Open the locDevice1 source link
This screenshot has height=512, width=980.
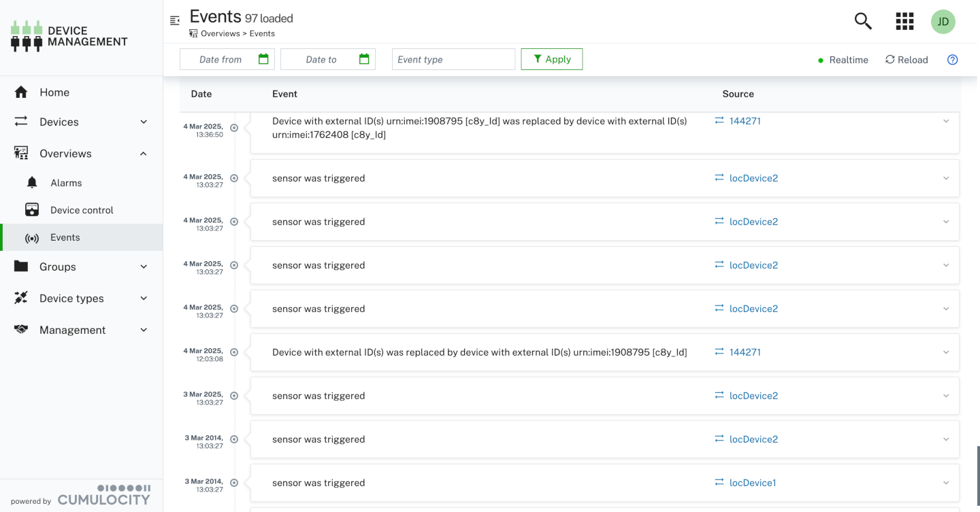[x=752, y=483]
